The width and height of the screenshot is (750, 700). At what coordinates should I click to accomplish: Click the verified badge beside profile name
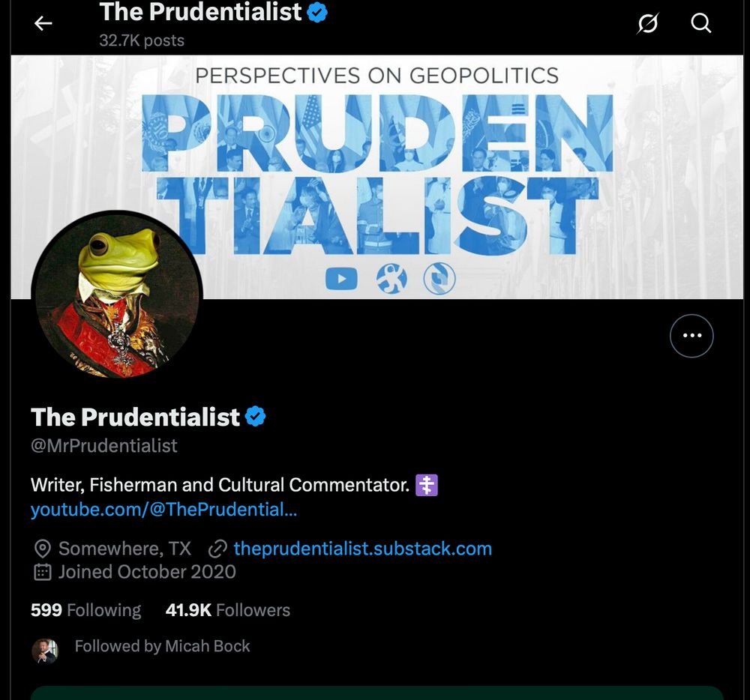256,416
